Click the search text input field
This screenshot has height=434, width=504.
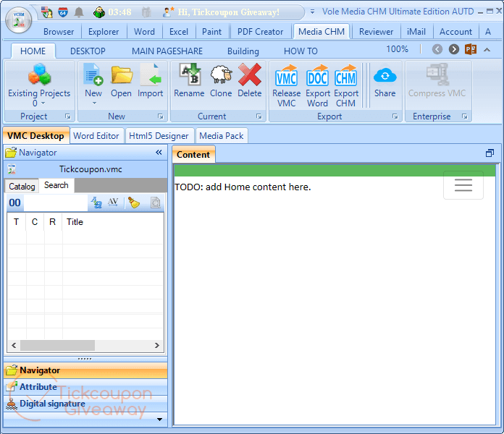tap(56, 203)
